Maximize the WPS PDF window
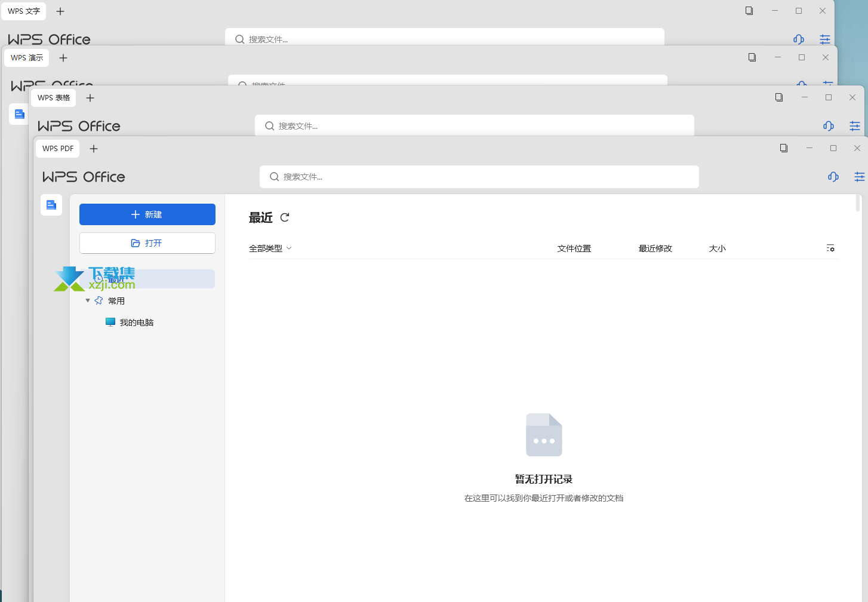This screenshot has width=868, height=602. tap(833, 148)
